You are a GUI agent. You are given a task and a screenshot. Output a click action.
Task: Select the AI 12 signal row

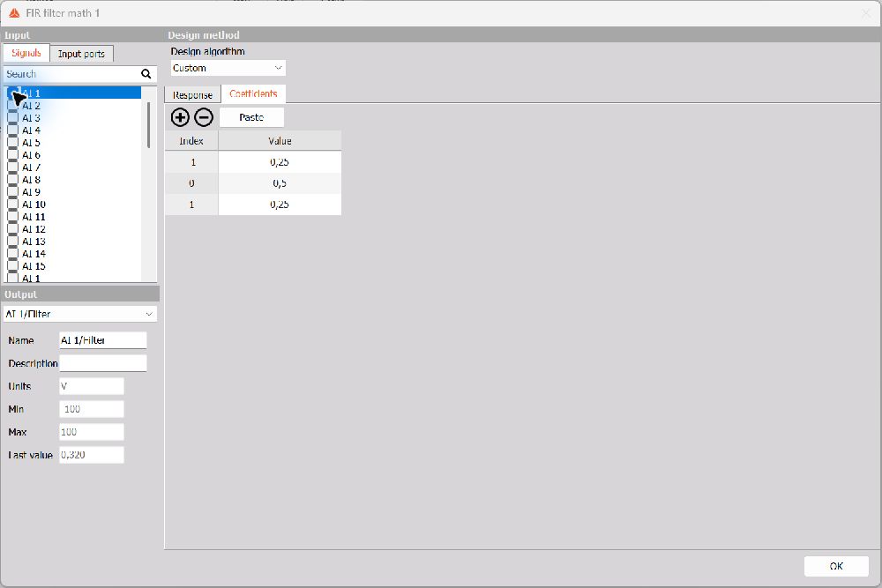[x=73, y=229]
